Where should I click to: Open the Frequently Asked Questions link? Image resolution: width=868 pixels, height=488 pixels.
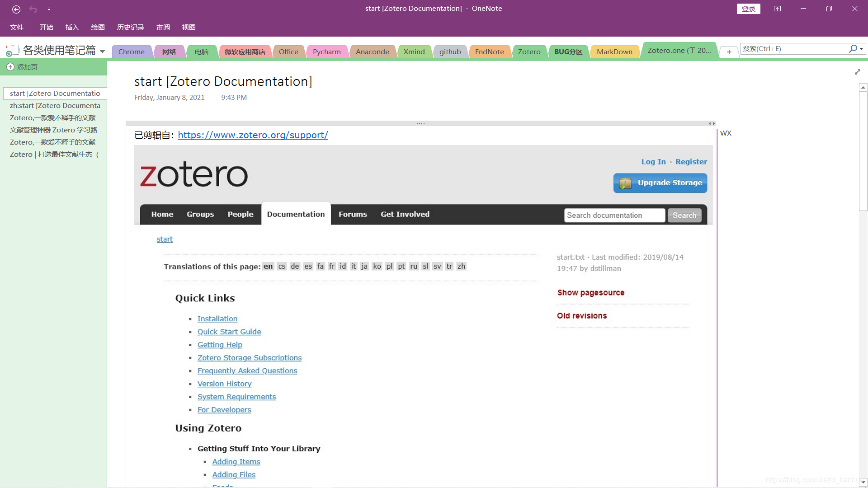247,371
